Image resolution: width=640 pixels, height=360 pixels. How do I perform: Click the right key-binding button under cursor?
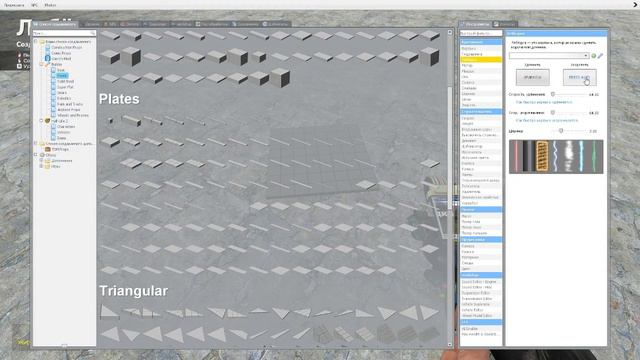click(x=579, y=77)
